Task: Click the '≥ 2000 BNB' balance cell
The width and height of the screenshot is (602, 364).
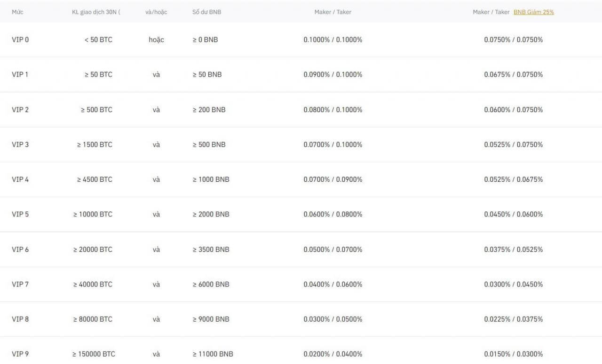Action: tap(211, 214)
